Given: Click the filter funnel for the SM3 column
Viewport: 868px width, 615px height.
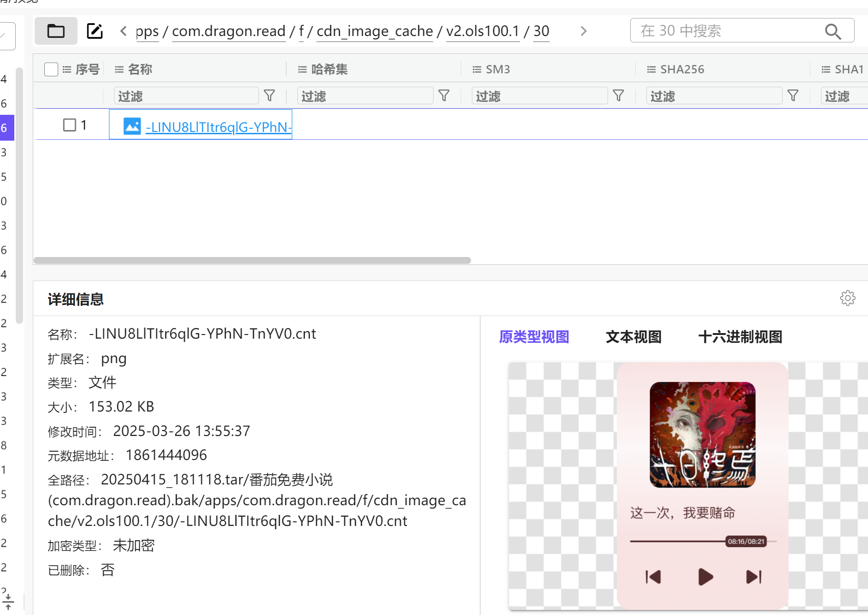Looking at the screenshot, I should click(618, 96).
